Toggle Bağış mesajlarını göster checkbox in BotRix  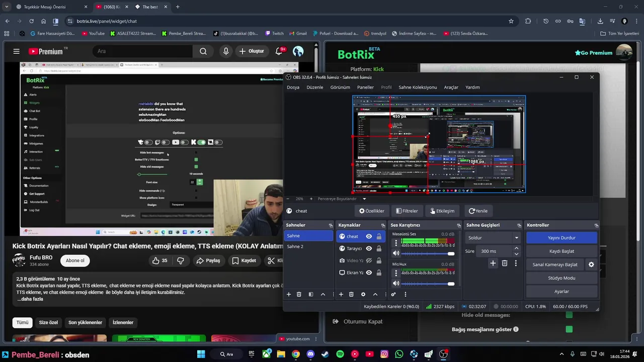(569, 329)
